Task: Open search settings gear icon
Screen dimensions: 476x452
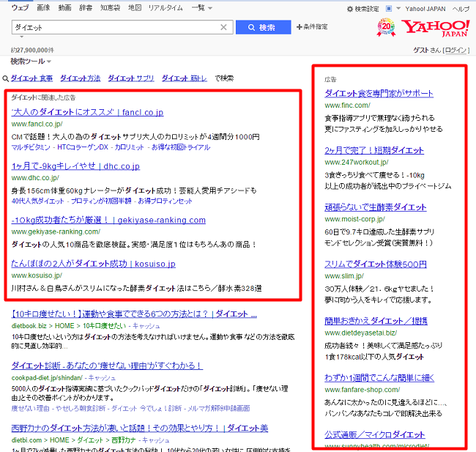Action: click(349, 9)
